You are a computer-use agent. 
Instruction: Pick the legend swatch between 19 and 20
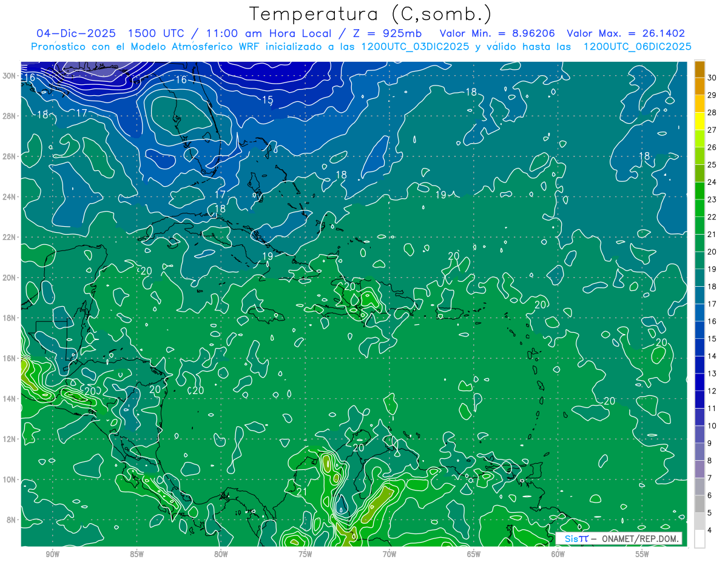(699, 260)
